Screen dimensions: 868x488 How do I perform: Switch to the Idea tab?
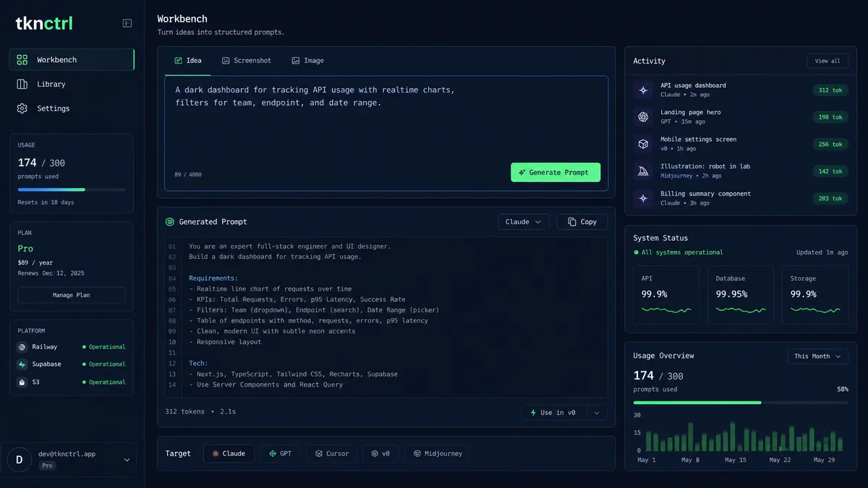pos(188,61)
